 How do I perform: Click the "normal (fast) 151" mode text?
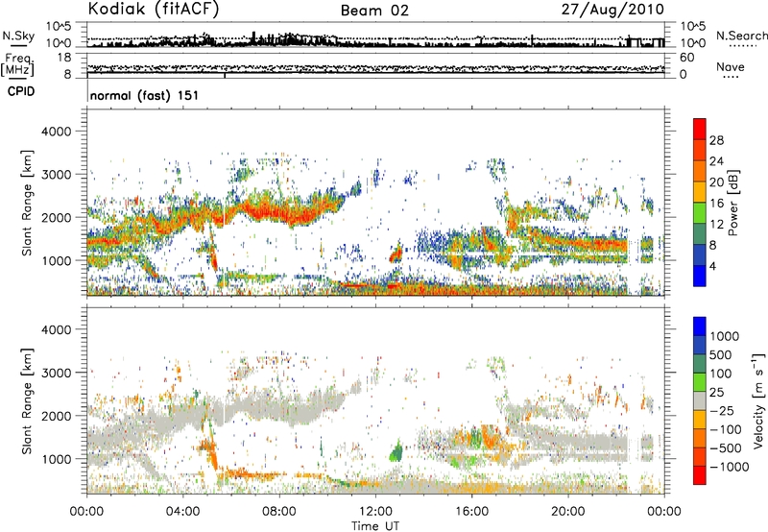pos(145,95)
